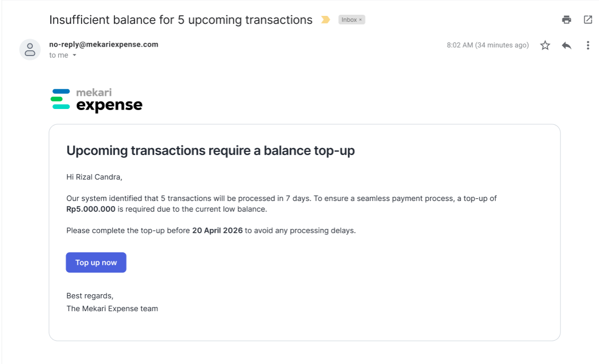Click the print all icon
Image resolution: width=599 pixels, height=364 pixels.
[567, 20]
